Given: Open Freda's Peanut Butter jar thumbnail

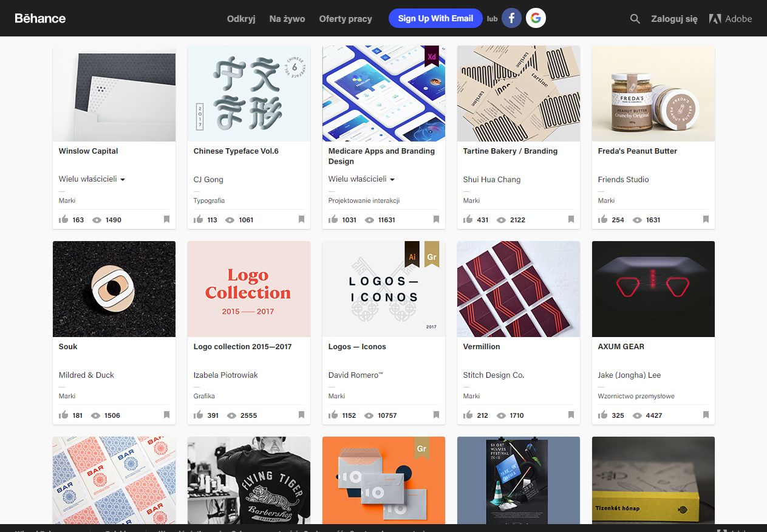Looking at the screenshot, I should click(653, 94).
